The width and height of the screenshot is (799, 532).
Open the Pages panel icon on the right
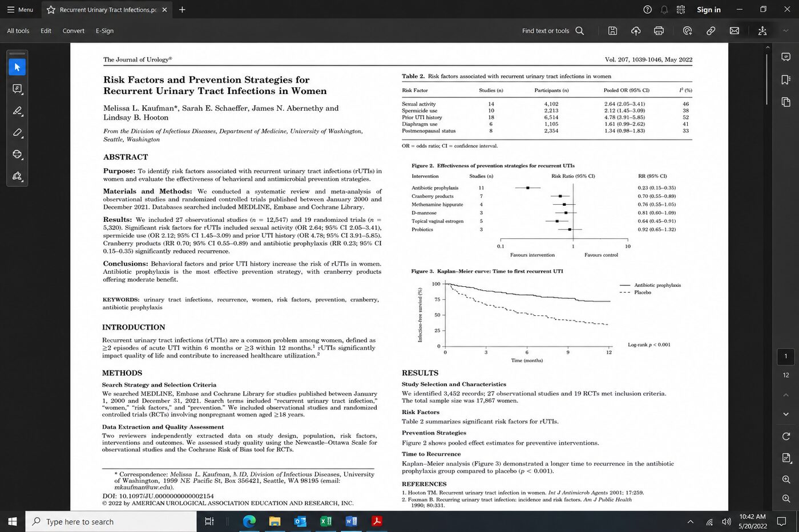(x=786, y=102)
